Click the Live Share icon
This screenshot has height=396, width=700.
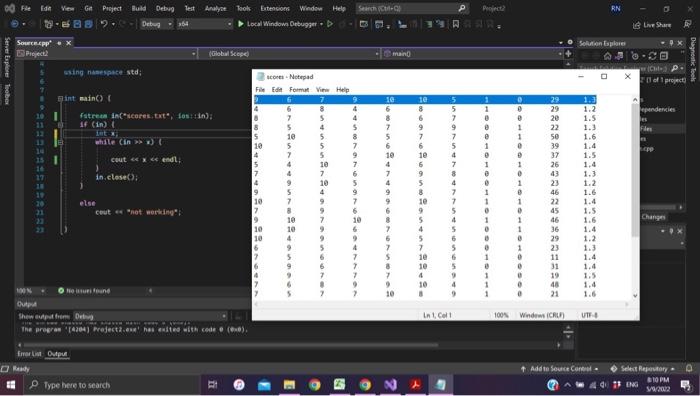coord(637,25)
